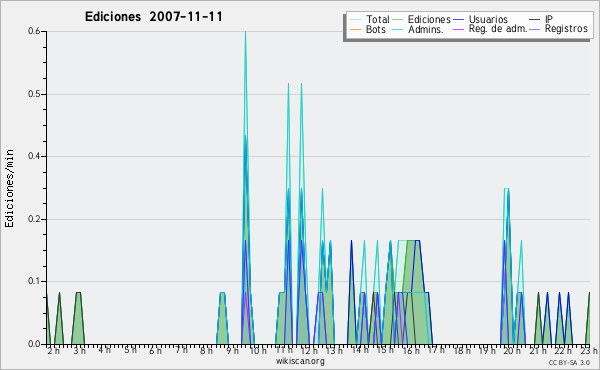
Task: Click the '16 h' x-axis label
Action: [x=411, y=351]
